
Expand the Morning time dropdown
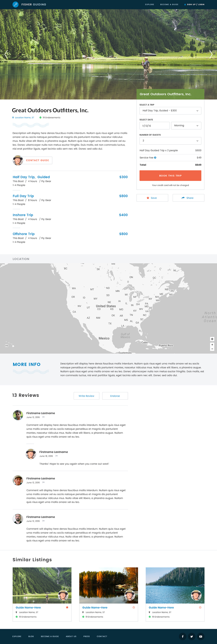pos(186,125)
